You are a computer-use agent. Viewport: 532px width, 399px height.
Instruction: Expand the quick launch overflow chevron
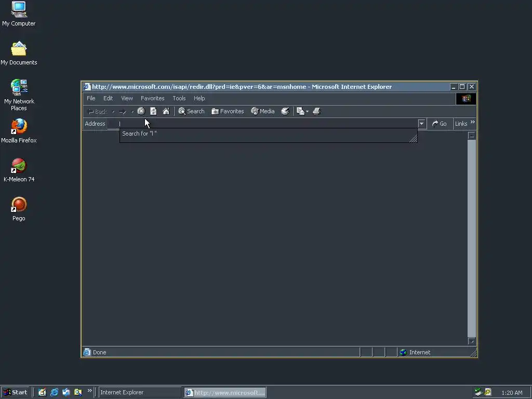[89, 391]
